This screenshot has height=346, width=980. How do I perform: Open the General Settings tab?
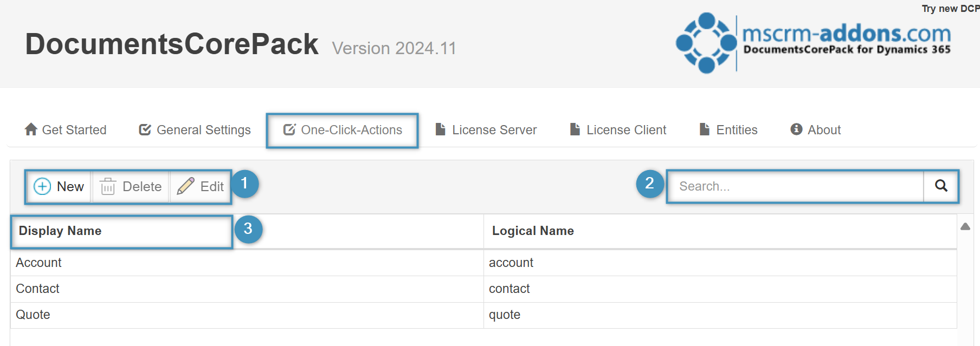pyautogui.click(x=195, y=130)
